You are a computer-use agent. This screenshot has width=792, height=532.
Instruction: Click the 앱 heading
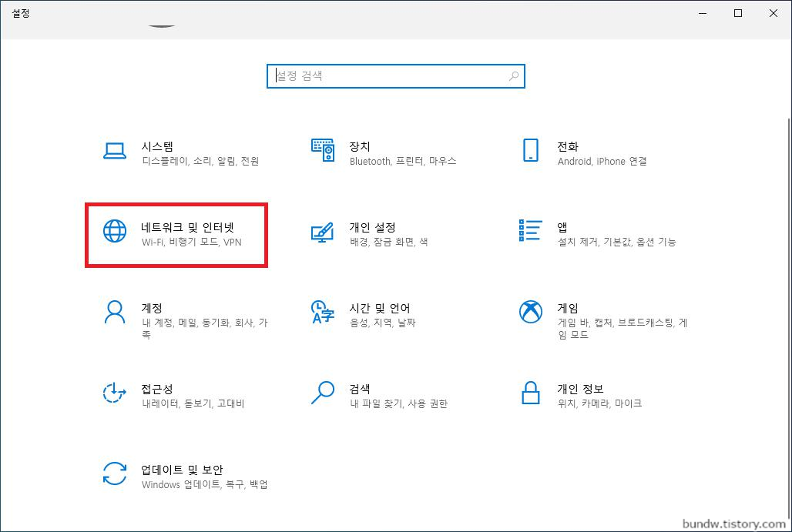tap(562, 227)
